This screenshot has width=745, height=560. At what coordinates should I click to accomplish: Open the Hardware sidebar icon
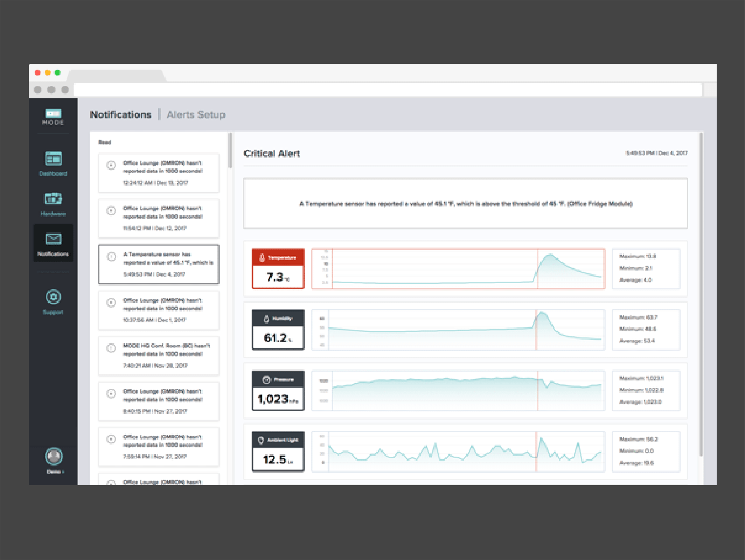(x=53, y=199)
